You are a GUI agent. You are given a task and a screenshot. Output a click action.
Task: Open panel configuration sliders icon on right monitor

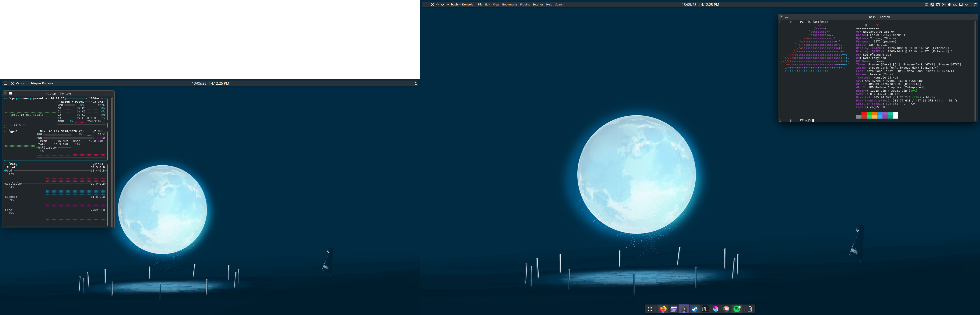975,5
